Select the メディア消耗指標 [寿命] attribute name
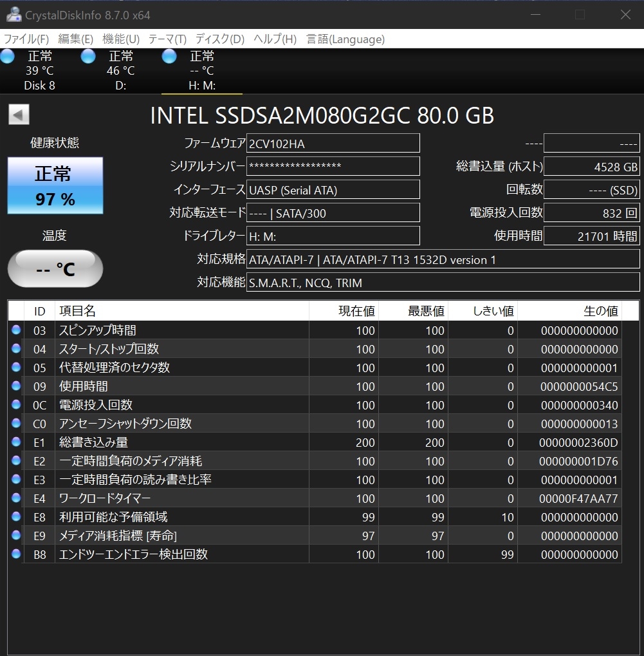This screenshot has height=656, width=644. (118, 536)
